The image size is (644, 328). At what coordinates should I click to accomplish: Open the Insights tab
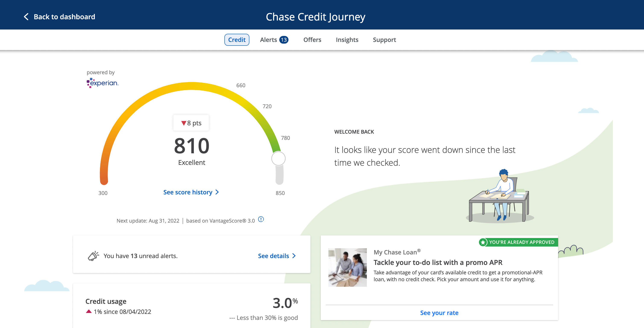tap(347, 40)
